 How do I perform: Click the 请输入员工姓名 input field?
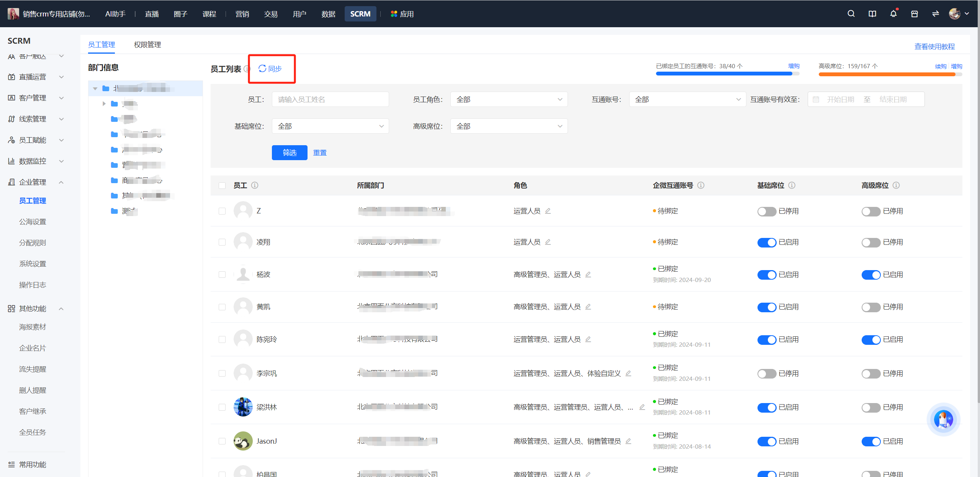(x=330, y=100)
